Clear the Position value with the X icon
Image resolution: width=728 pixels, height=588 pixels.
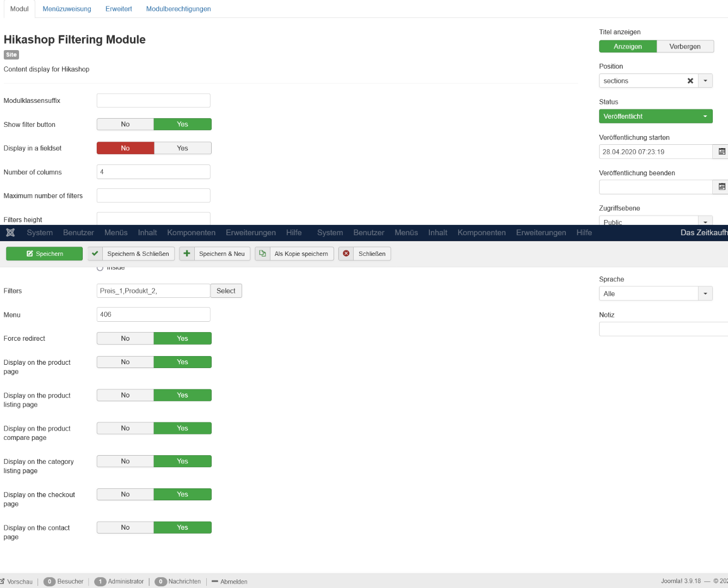click(x=690, y=81)
